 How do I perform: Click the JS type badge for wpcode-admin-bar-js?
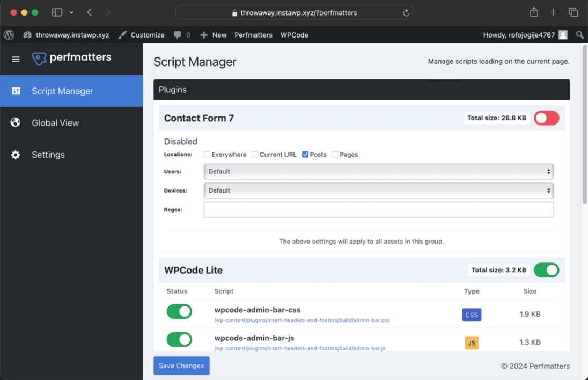point(472,342)
